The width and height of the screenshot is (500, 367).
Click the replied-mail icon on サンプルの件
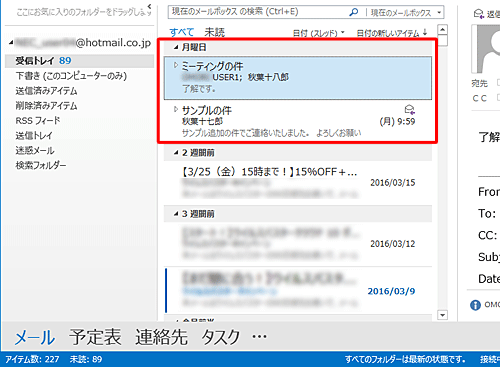pos(409,109)
